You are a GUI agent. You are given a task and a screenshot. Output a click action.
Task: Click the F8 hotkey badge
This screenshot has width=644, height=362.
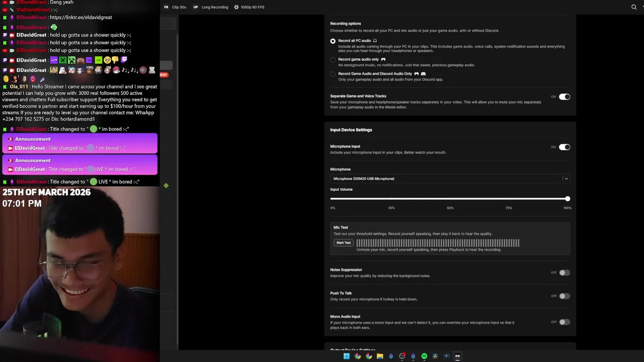point(166,7)
